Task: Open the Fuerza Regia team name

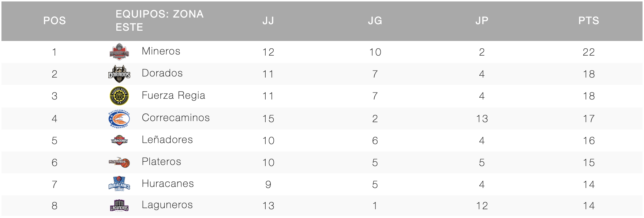Action: 173,95
